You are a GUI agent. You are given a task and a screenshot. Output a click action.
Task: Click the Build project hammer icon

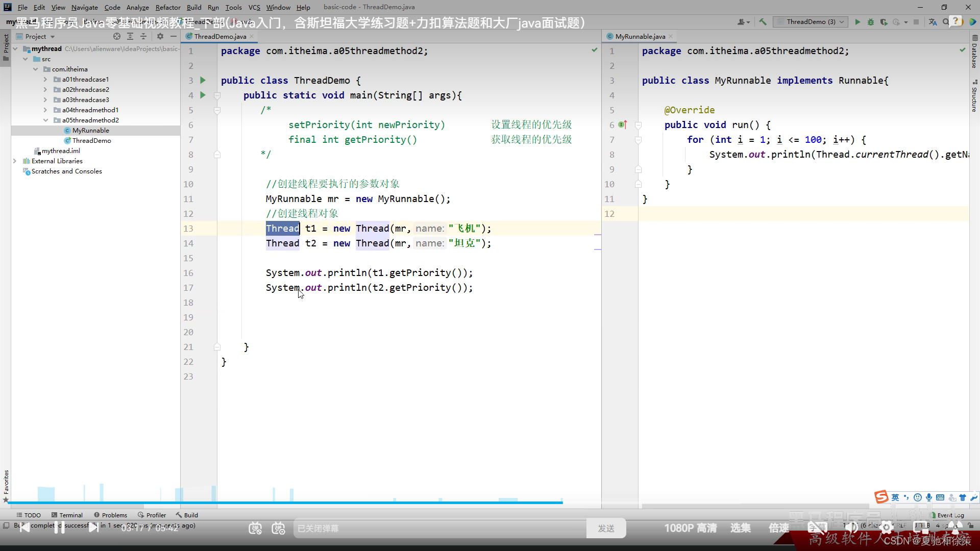pyautogui.click(x=763, y=22)
